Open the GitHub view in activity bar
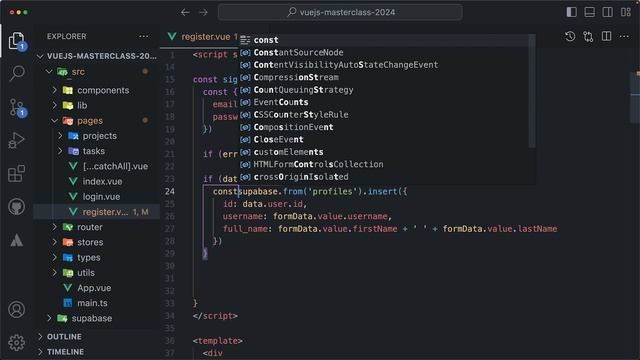This screenshot has height=360, width=640. (17, 207)
